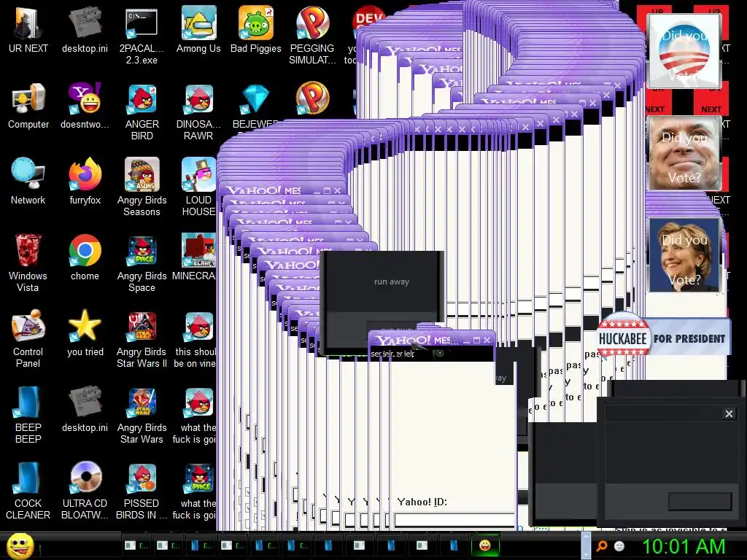Launch the 2PACAL... 2.3.exe icon
The width and height of the screenshot is (747, 560).
[142, 34]
